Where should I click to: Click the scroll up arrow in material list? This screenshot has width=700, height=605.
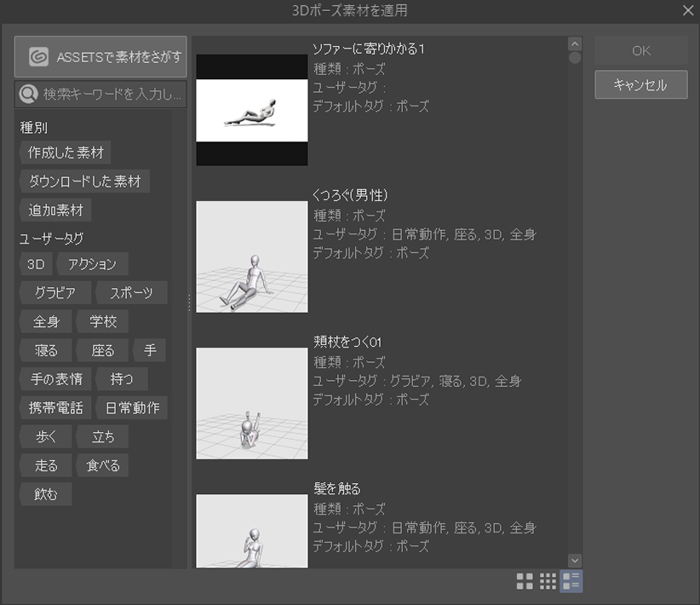click(575, 43)
